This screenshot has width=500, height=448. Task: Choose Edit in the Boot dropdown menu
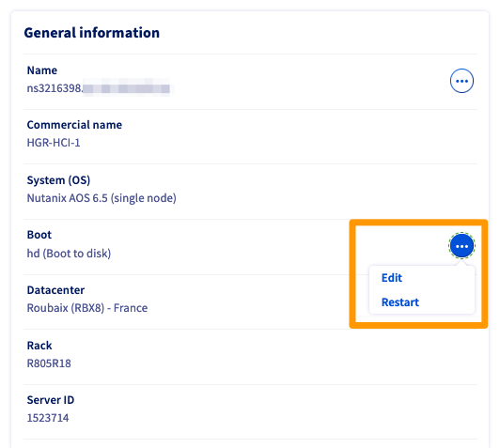coord(392,278)
